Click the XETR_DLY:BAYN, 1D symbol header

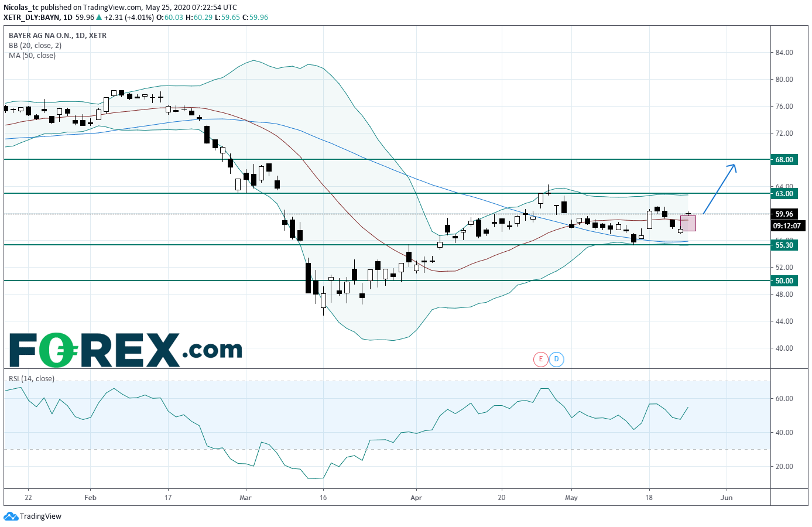pos(38,18)
